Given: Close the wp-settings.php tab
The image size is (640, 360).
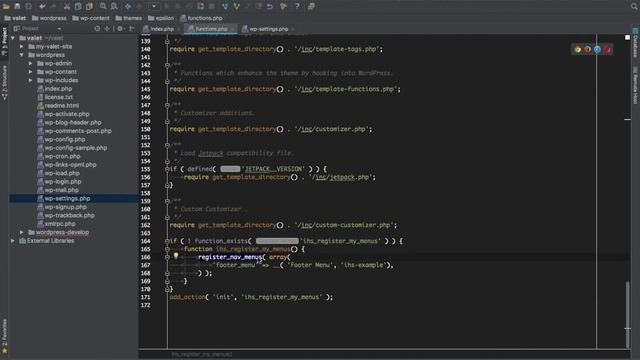Looking at the screenshot, I should pyautogui.click(x=293, y=29).
